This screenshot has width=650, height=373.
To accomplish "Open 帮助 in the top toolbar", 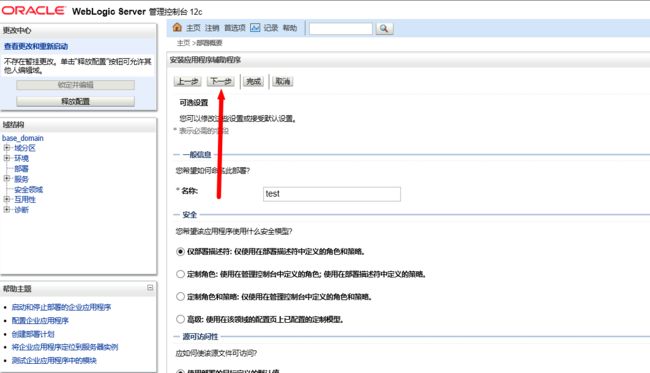I will click(290, 28).
